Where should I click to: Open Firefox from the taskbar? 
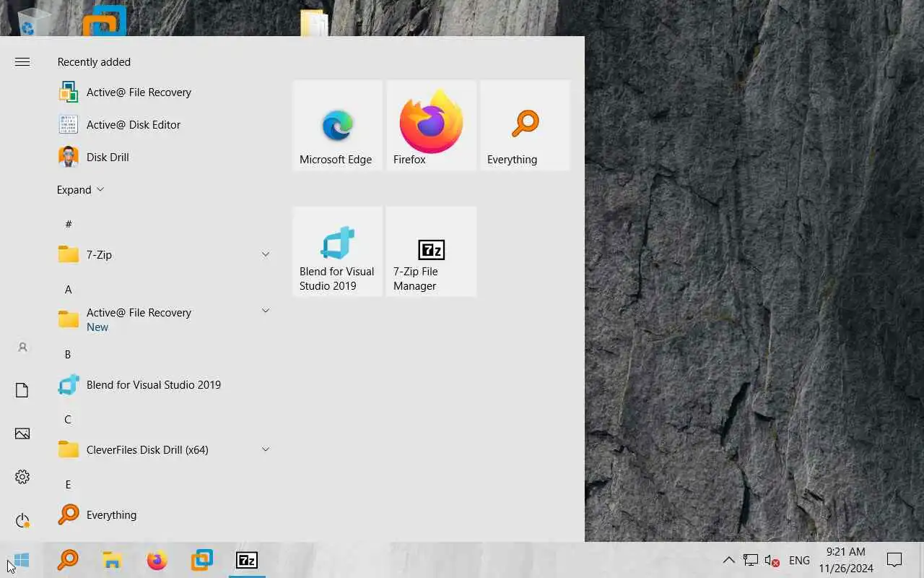(x=157, y=560)
